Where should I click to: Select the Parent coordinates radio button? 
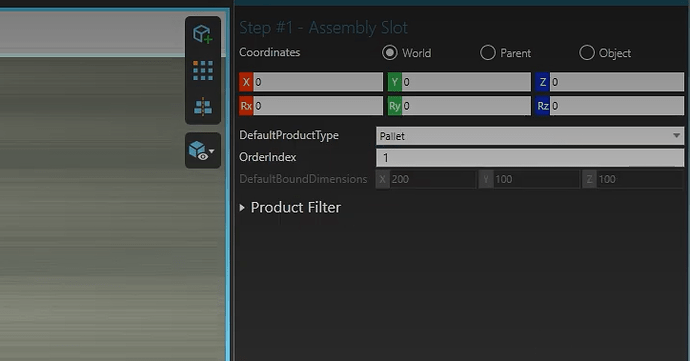pos(488,53)
